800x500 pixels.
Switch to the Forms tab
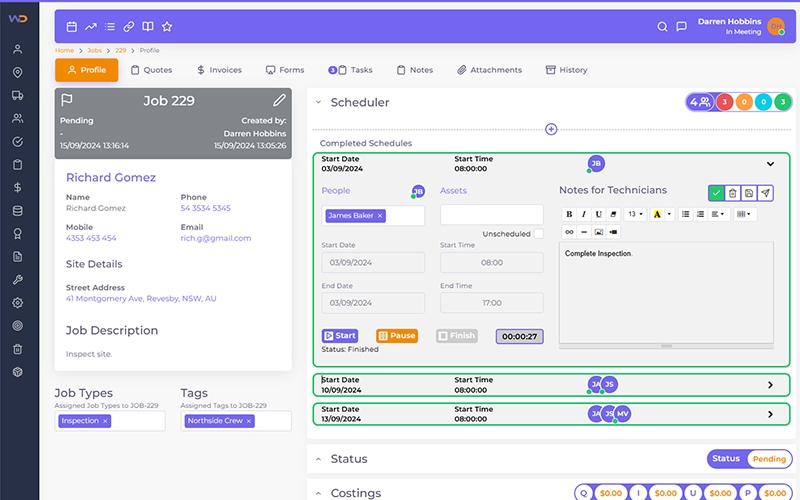coord(285,70)
